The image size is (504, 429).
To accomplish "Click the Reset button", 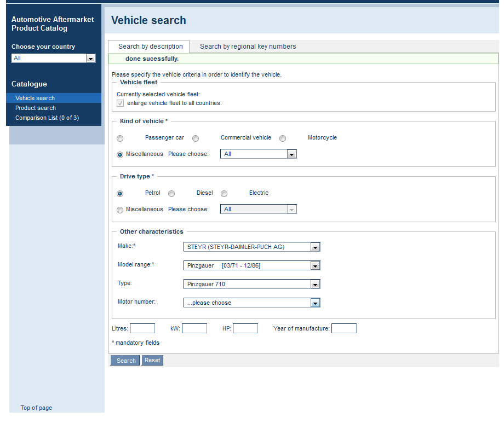I will coord(152,360).
